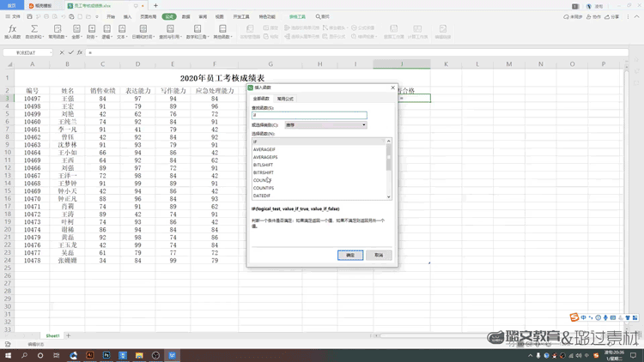Click the function search input field
The image size is (644, 362).
click(309, 115)
